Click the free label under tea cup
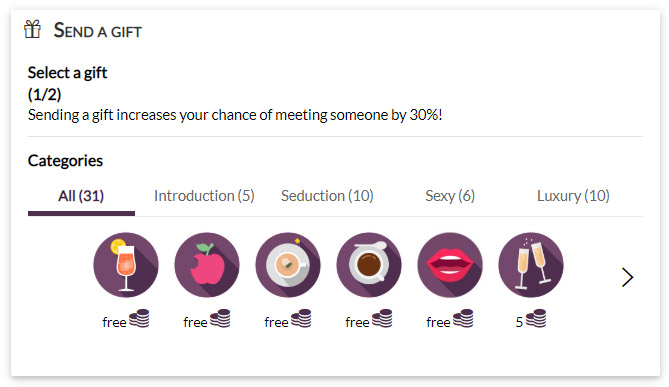This screenshot has height=387, width=669. click(276, 322)
